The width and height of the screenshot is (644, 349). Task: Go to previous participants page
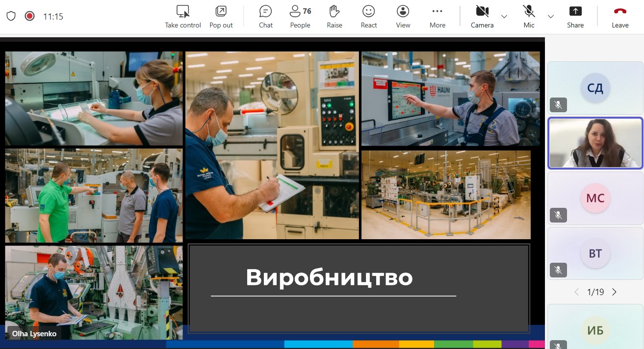point(577,292)
